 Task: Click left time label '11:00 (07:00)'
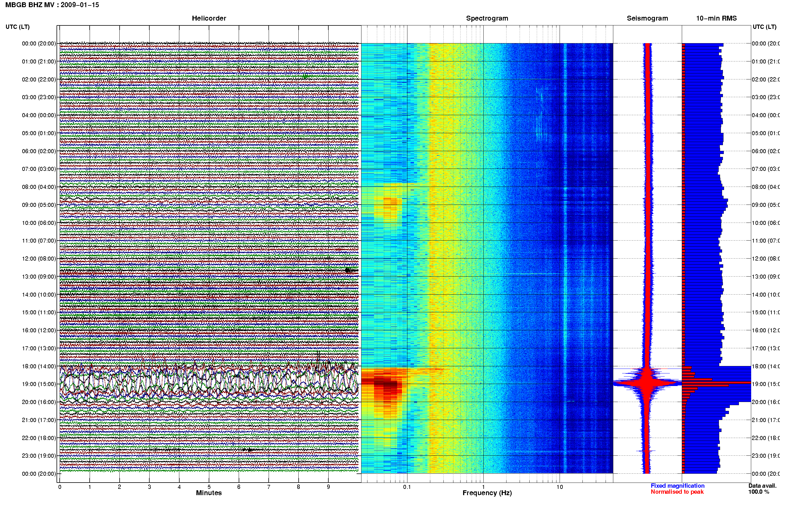pos(39,241)
